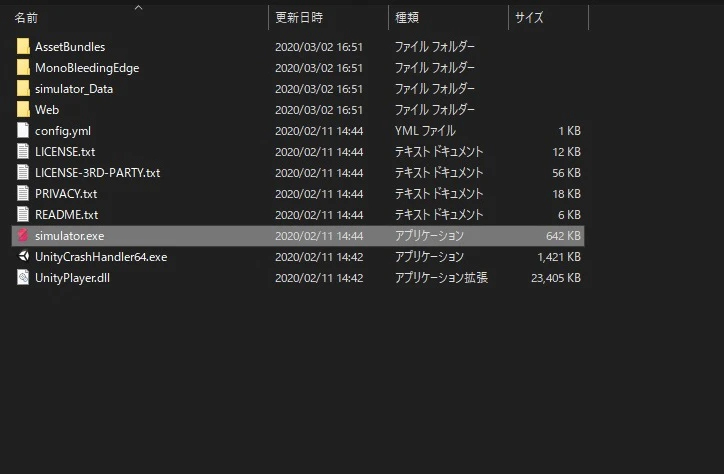Click the date in the config.yml row
This screenshot has width=724, height=474.
coord(319,131)
